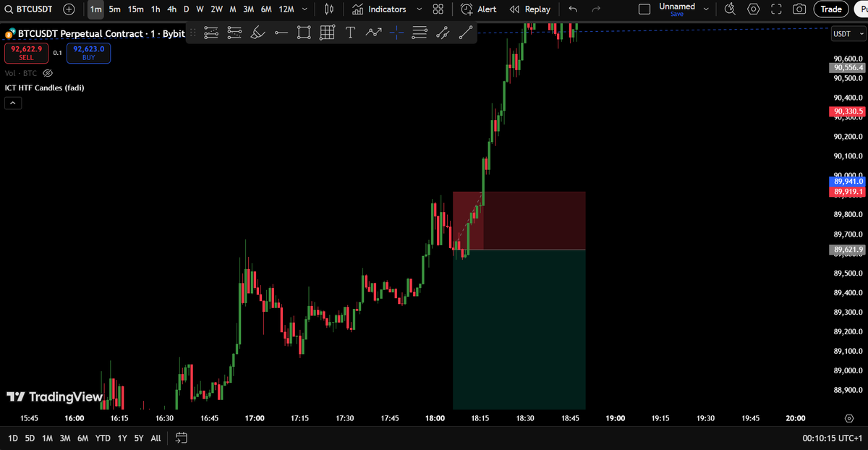This screenshot has width=868, height=450.
Task: Click the blue 92,623.0 BUY button
Action: 88,53
